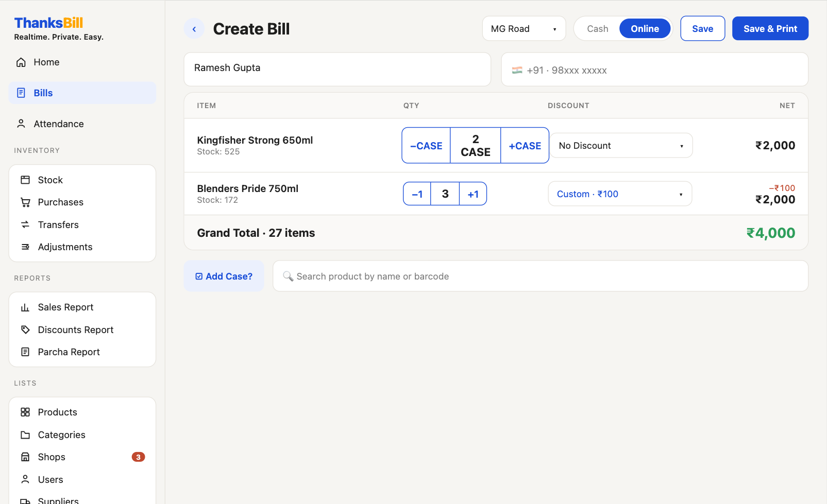Viewport: 827px width, 504px height.
Task: Click the Bills document icon
Action: pos(21,93)
